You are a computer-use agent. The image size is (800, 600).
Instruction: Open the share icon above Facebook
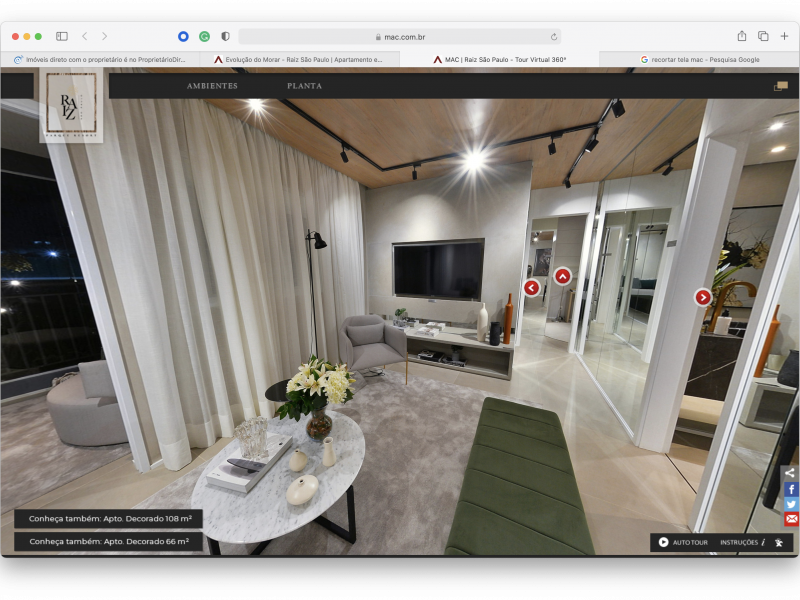[791, 472]
